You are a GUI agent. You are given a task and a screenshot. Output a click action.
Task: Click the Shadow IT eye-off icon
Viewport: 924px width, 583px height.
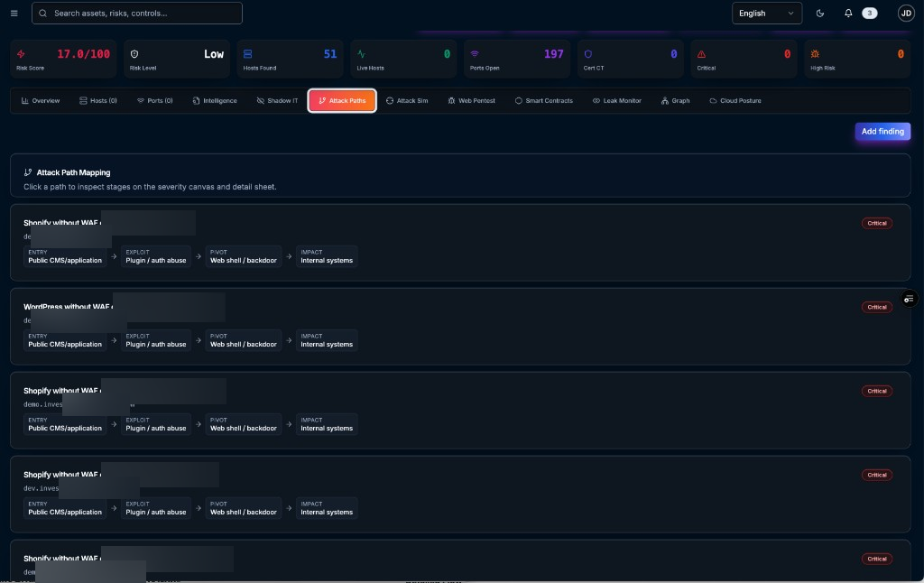(261, 101)
